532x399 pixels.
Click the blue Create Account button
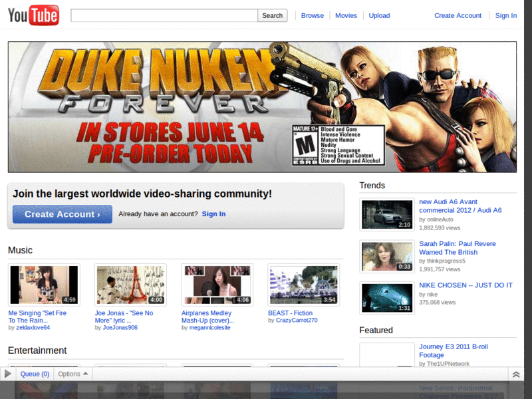63,214
